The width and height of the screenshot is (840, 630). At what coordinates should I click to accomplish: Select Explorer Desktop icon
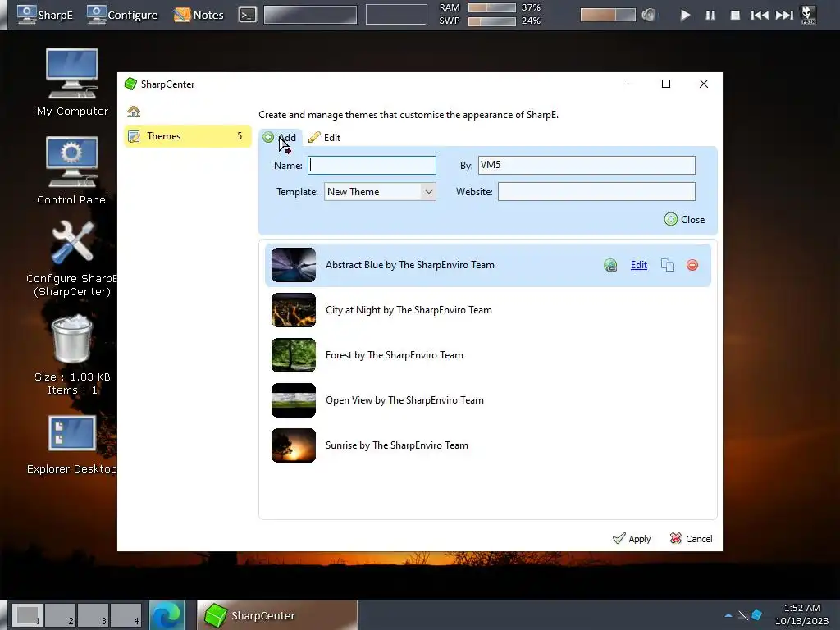tap(72, 445)
